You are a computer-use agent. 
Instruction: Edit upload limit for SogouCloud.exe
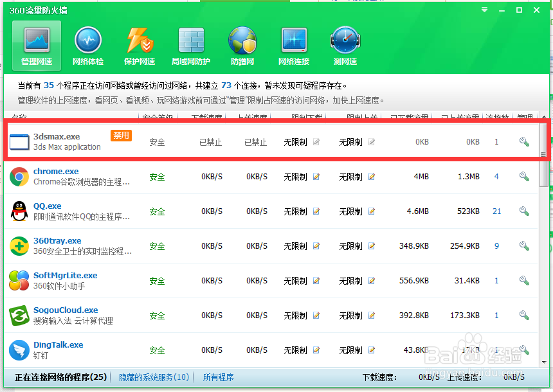tap(372, 316)
